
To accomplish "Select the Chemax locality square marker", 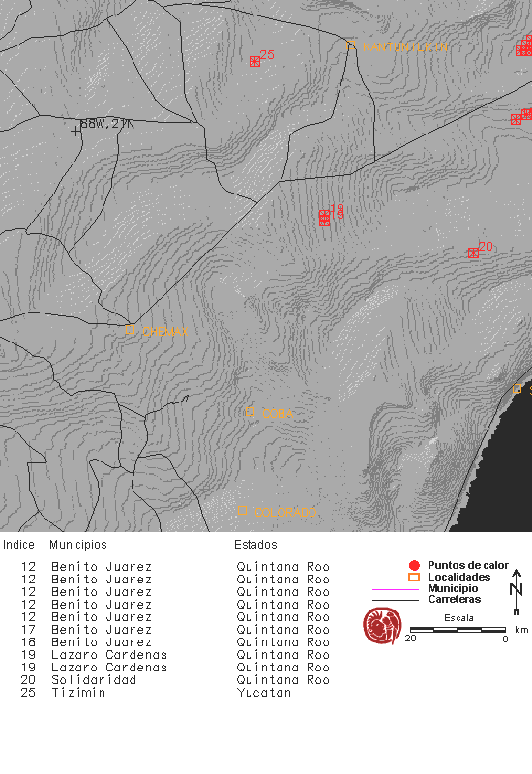I will coord(130,329).
